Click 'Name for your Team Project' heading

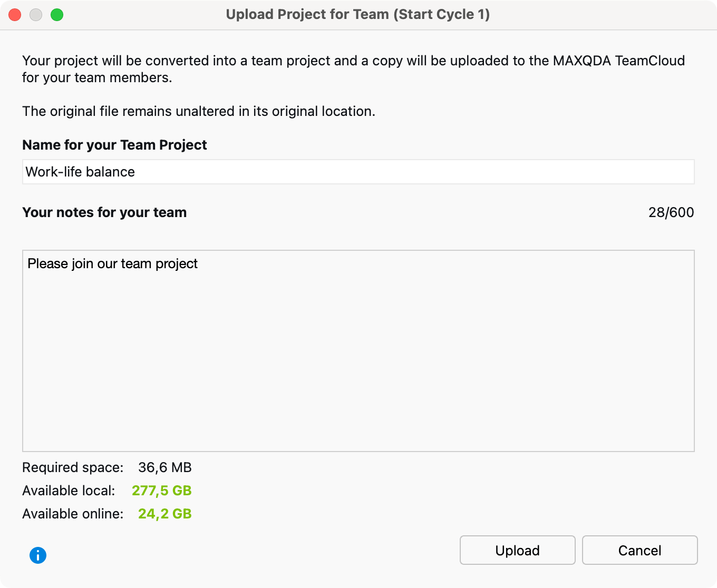click(114, 145)
